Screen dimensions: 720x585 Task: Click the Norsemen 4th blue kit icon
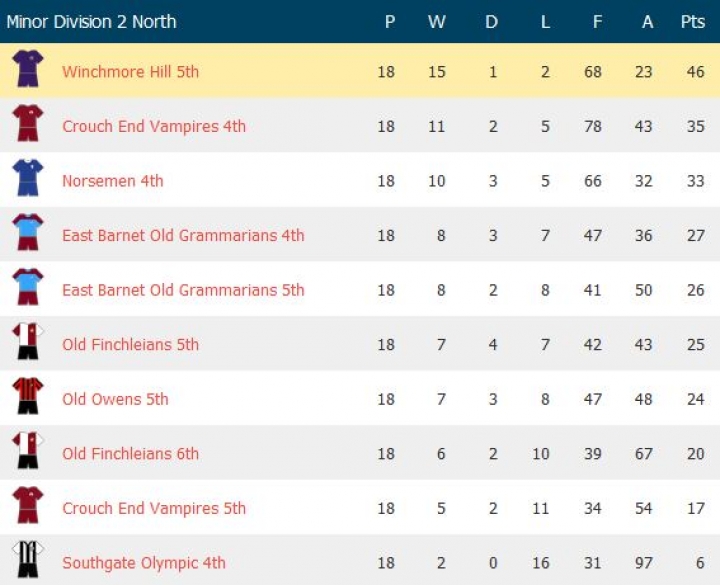pyautogui.click(x=27, y=178)
